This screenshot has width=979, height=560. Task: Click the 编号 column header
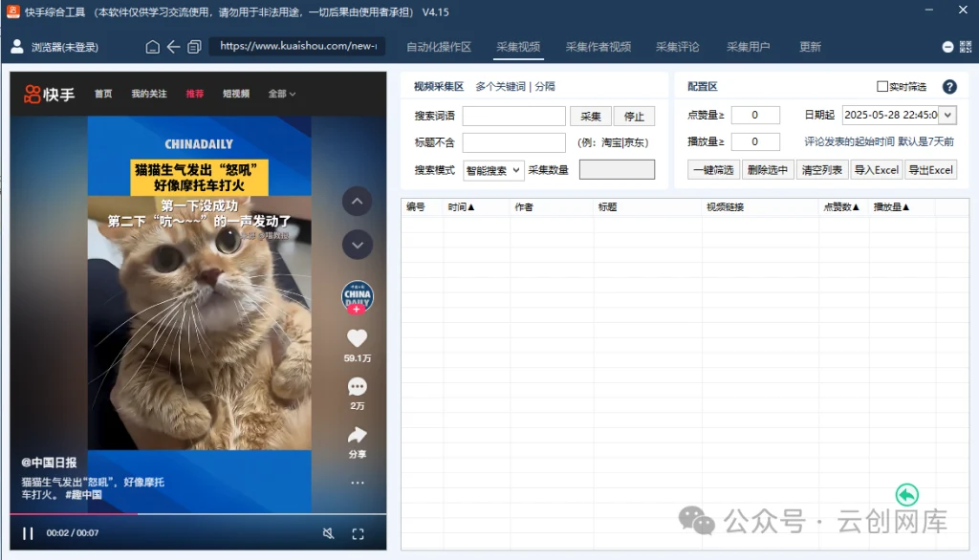[x=415, y=207]
